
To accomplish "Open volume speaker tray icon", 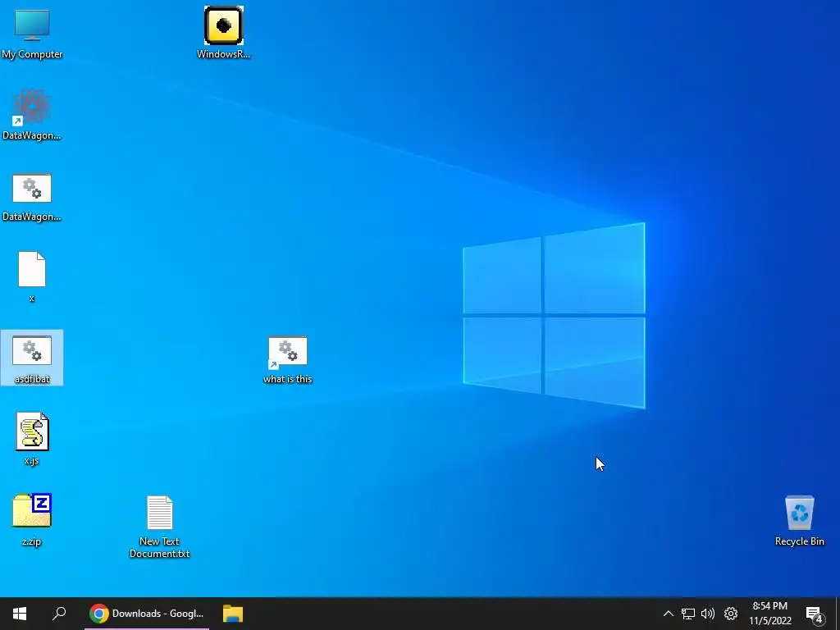I will pos(708,614).
